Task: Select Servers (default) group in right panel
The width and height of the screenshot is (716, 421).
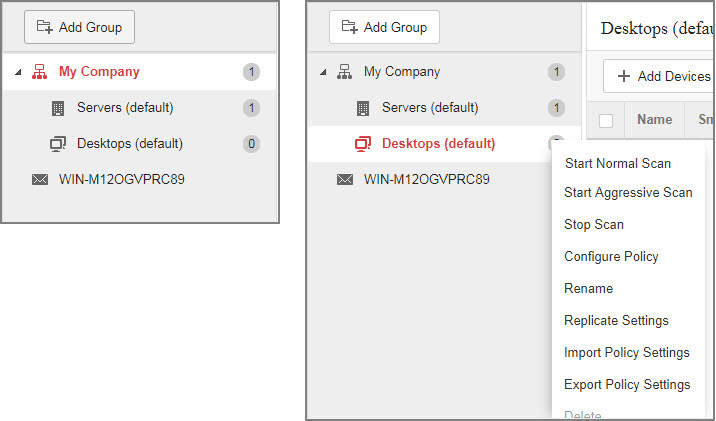Action: 430,108
